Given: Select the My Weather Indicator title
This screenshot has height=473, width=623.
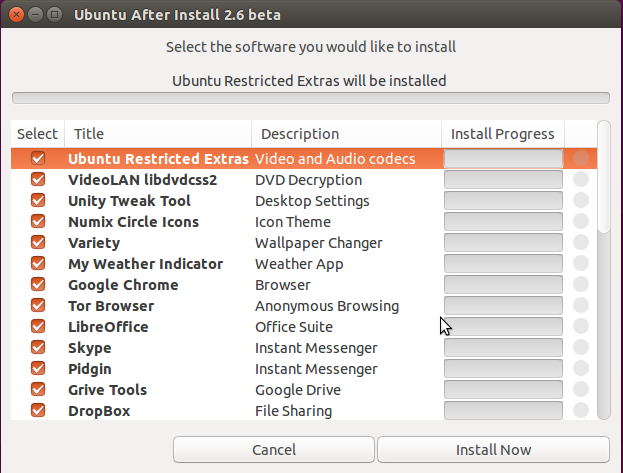Looking at the screenshot, I should [x=145, y=264].
